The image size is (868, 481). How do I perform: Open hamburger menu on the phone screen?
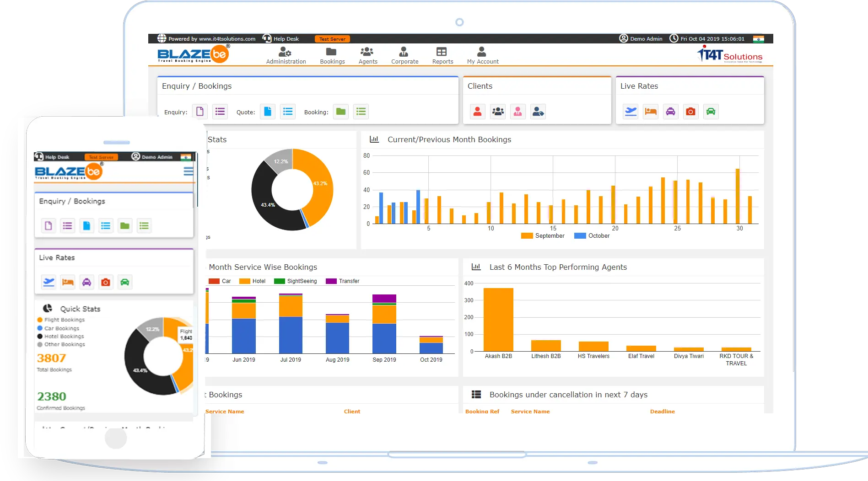[x=188, y=171]
